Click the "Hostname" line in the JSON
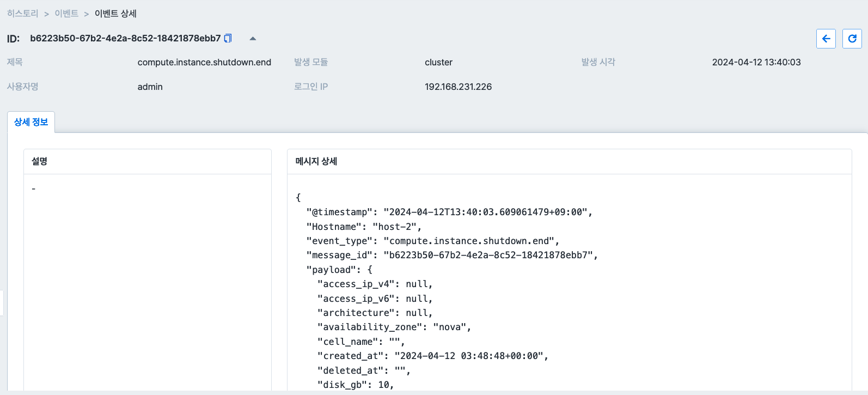The width and height of the screenshot is (868, 395). tap(363, 227)
